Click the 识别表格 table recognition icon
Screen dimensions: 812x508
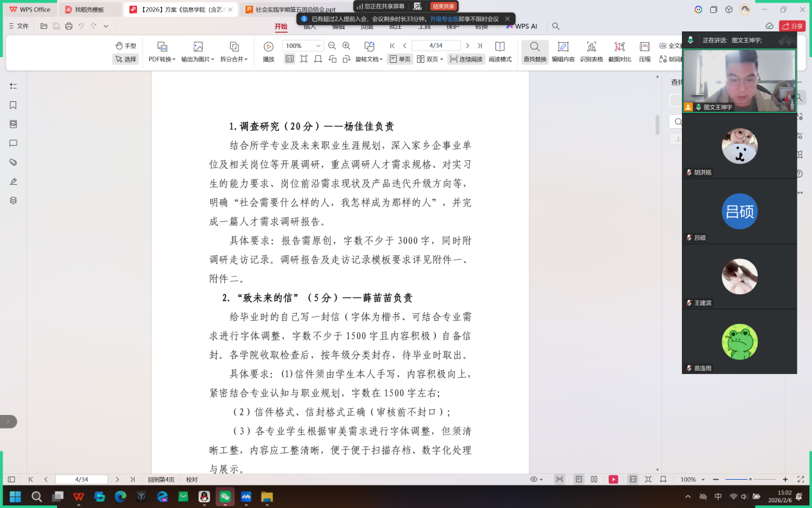591,52
